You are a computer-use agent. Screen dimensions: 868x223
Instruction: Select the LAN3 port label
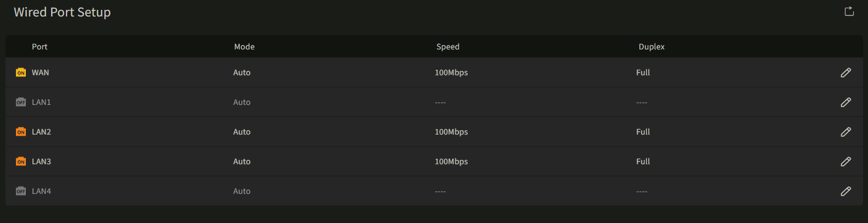tap(41, 161)
